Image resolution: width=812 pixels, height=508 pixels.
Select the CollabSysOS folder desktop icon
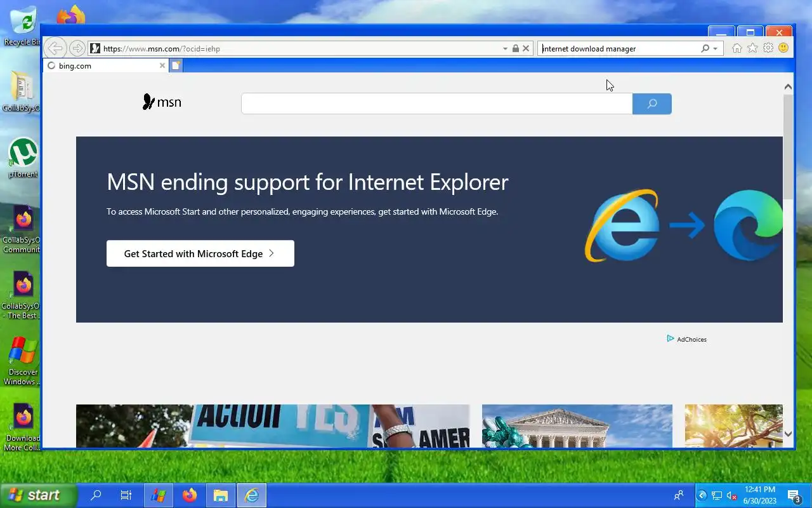coord(22,92)
